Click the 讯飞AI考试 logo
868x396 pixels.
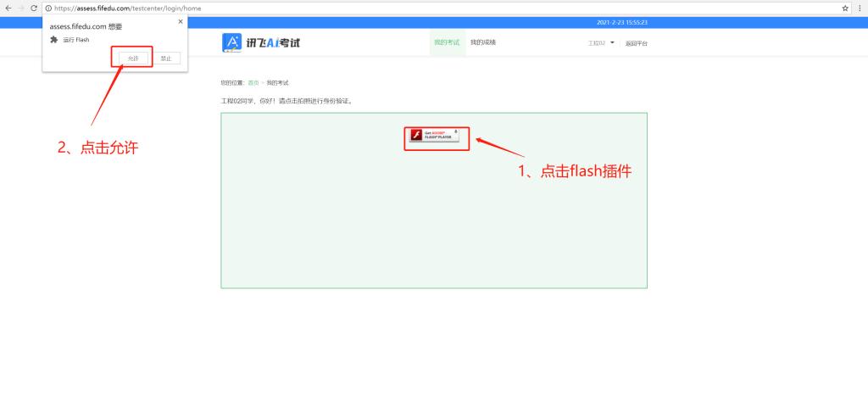(x=260, y=42)
